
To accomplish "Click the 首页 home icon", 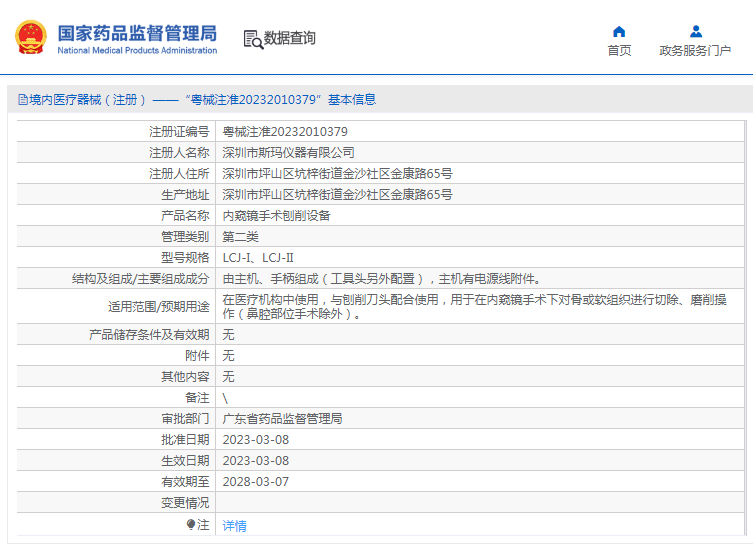I will (x=619, y=32).
